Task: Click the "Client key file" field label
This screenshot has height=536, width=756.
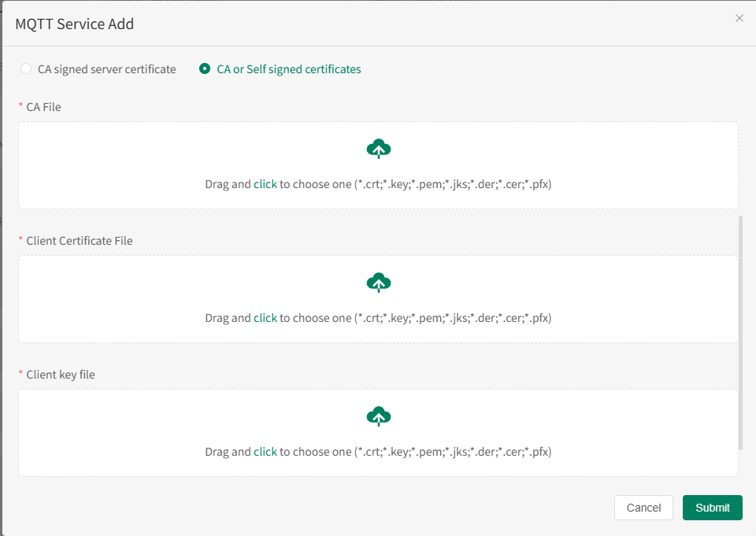Action: pos(61,375)
